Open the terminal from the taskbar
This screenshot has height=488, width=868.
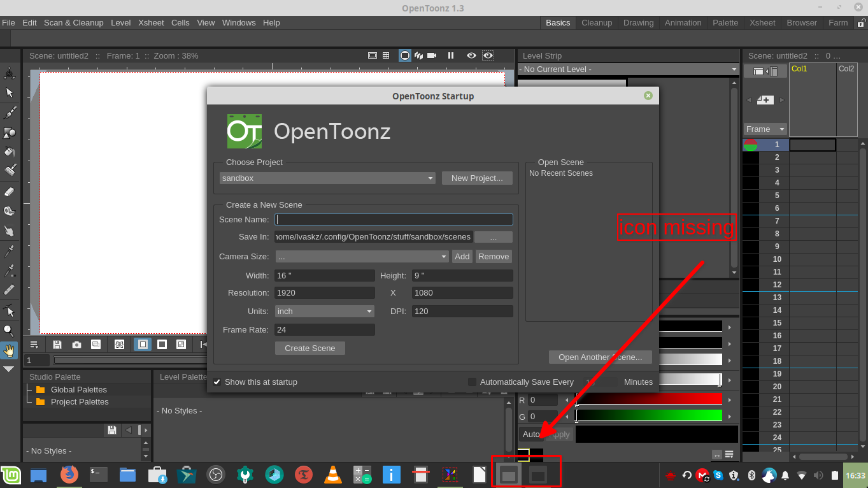(98, 475)
